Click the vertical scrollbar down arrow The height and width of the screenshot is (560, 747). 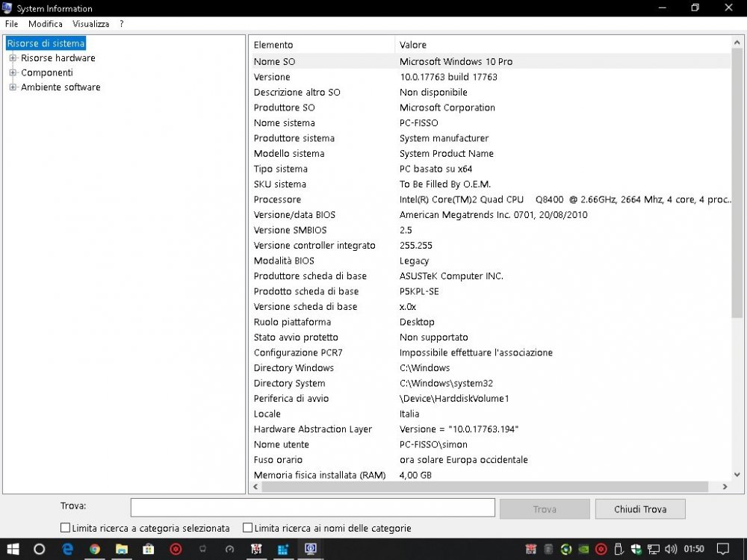coord(737,475)
